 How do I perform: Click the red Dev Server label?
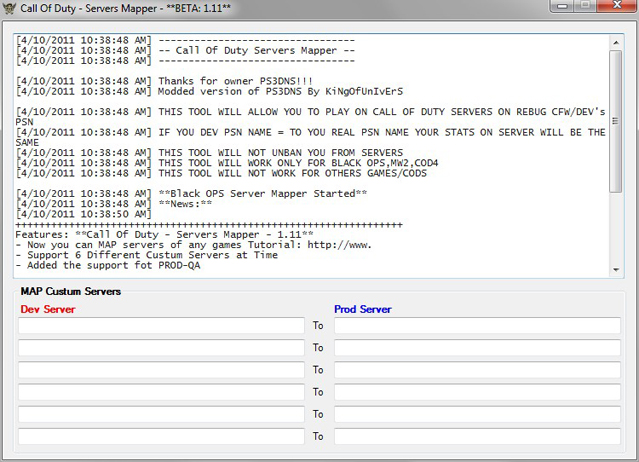pos(48,309)
